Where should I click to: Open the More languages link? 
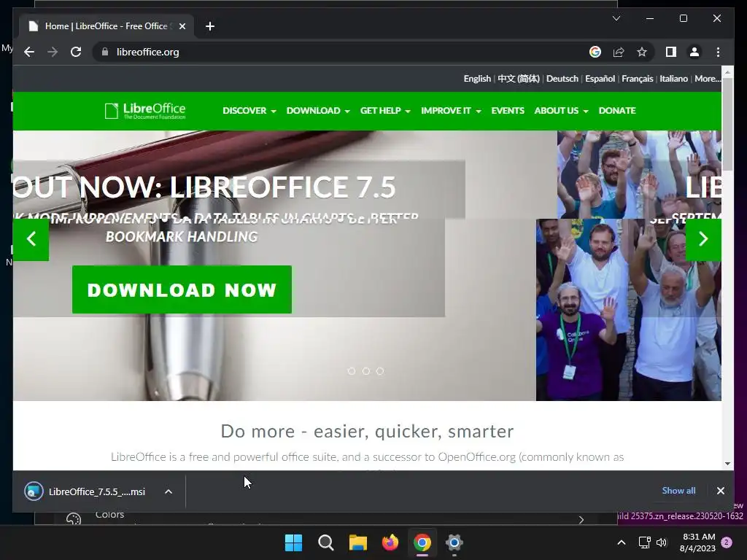708,79
